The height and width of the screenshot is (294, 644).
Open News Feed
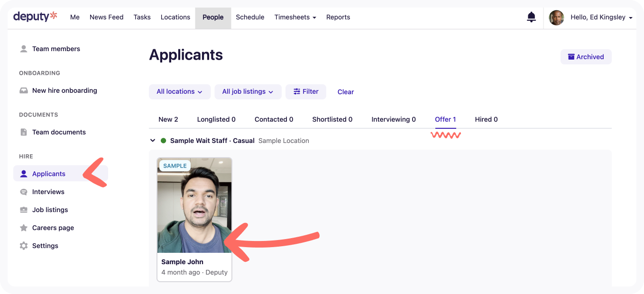pos(106,17)
